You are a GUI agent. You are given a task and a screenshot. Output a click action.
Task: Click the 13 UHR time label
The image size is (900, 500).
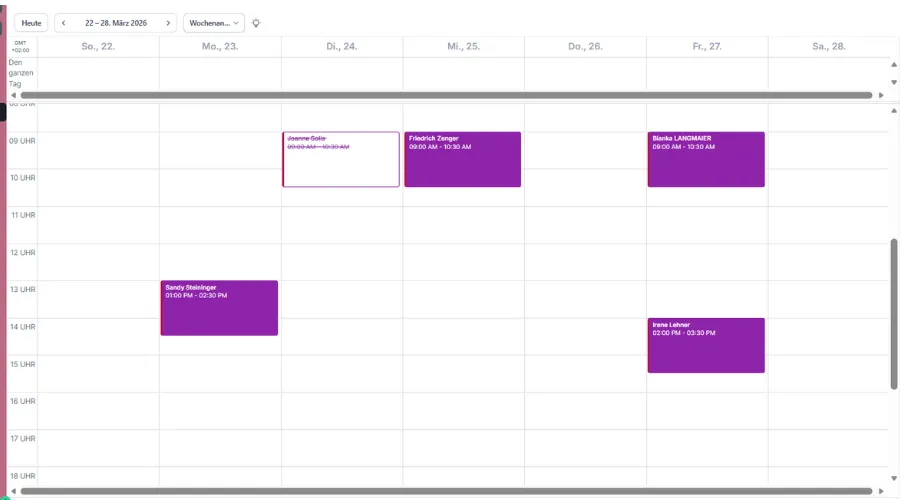click(22, 289)
